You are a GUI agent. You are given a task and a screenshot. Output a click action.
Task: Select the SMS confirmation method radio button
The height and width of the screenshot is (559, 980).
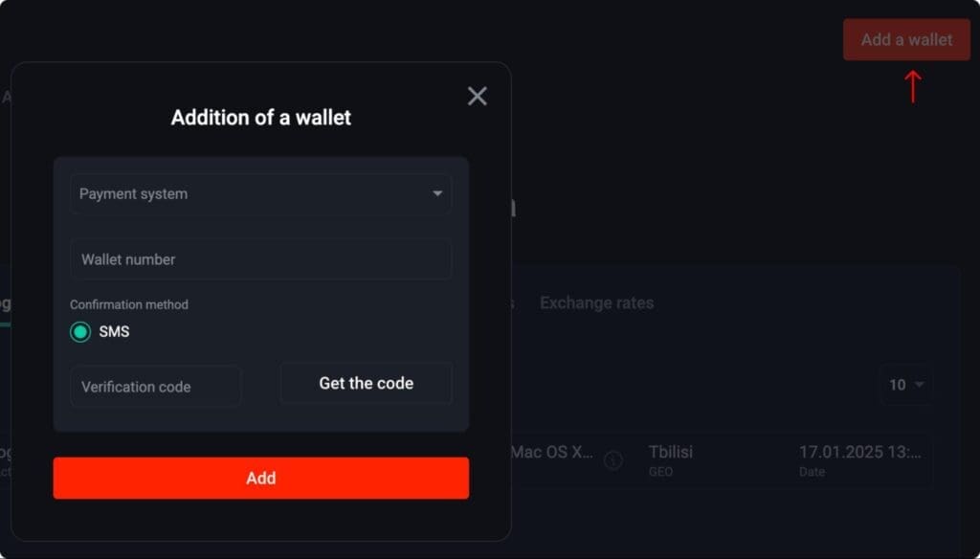[x=80, y=331]
